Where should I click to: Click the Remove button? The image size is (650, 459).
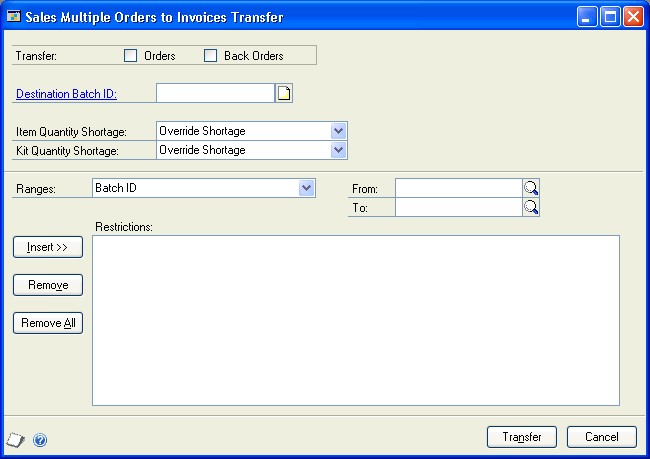click(48, 285)
